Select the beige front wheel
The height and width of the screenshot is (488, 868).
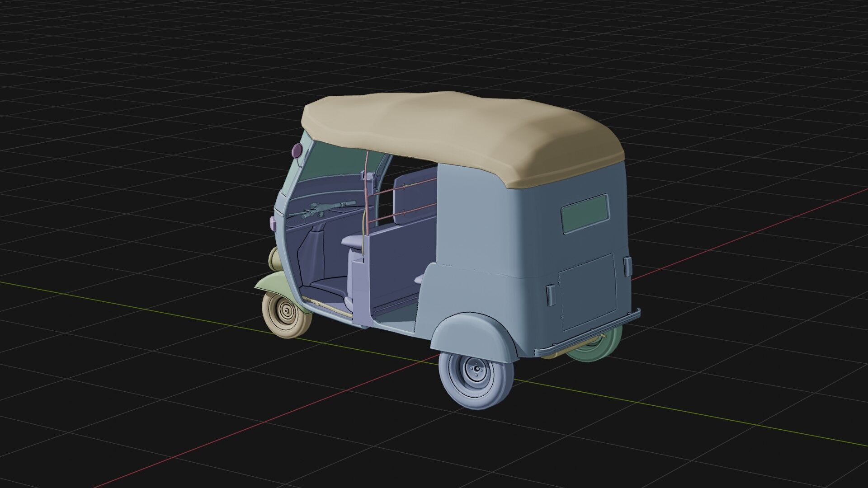coord(287,314)
